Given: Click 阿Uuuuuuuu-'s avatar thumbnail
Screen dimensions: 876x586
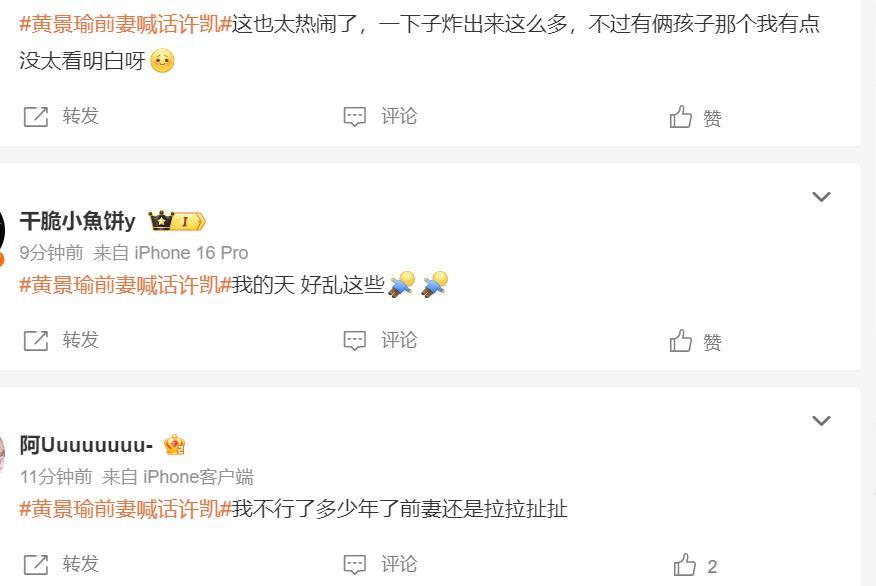Looking at the screenshot, I should [x=2, y=455].
